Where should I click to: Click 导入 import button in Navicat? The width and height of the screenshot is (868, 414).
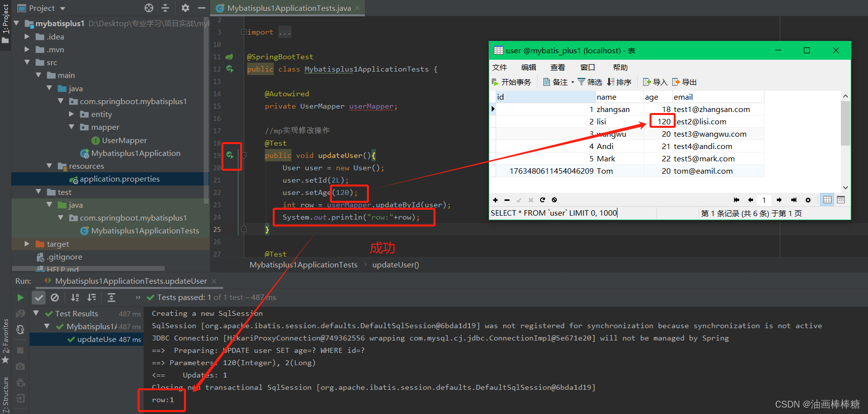[x=655, y=82]
